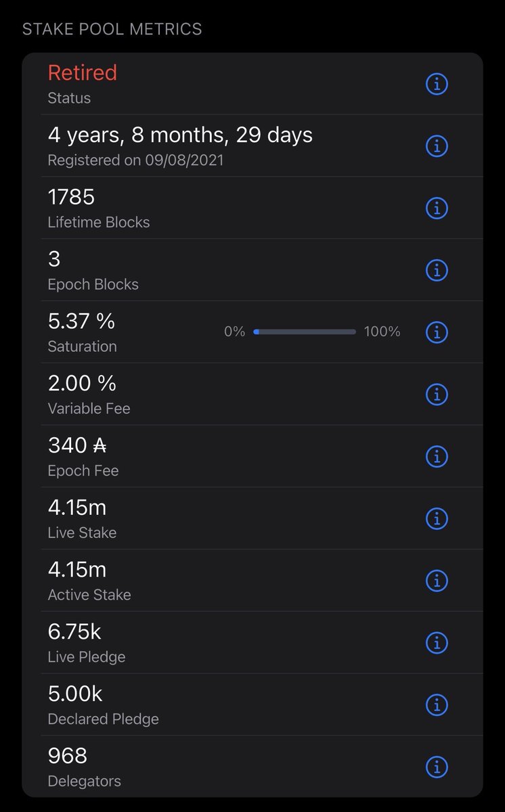Select the 5.37 % Saturation value
This screenshot has height=812, width=505.
coord(82,321)
